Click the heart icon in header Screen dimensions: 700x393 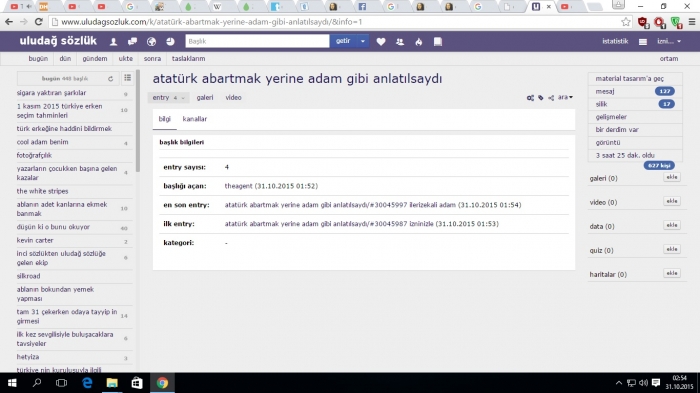[381, 42]
